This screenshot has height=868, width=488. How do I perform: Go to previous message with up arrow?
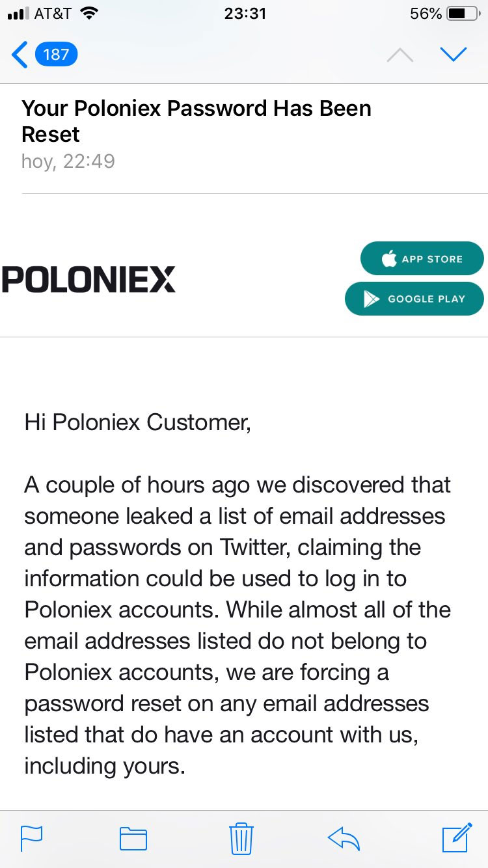(x=400, y=55)
